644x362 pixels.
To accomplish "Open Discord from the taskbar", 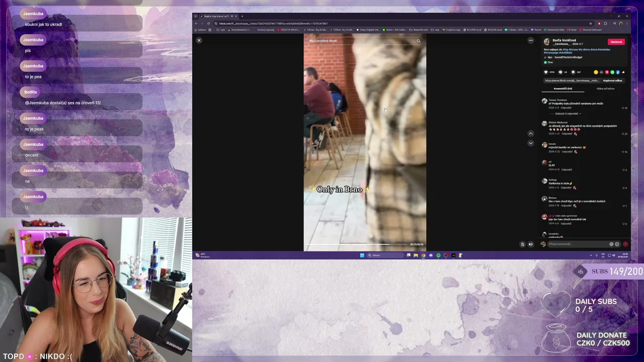I will [431, 255].
